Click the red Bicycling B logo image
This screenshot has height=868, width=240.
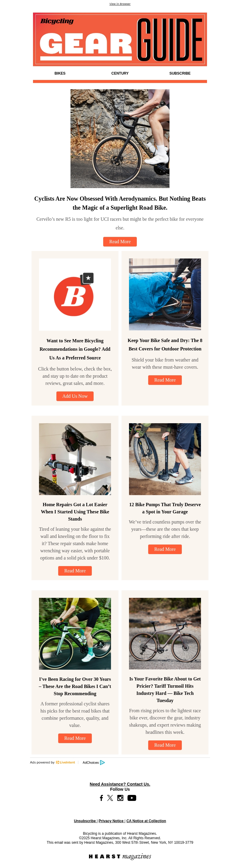[x=75, y=294]
